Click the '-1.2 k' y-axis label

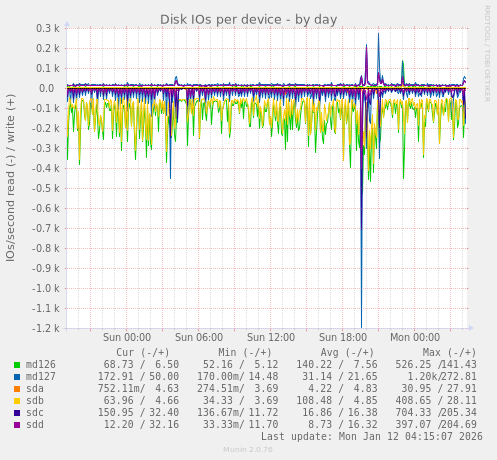point(46,328)
